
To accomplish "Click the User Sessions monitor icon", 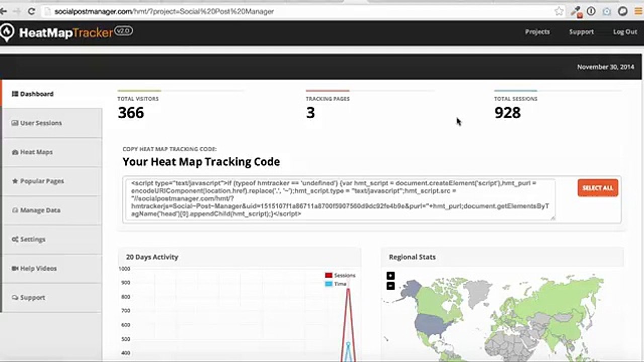I will click(x=15, y=123).
